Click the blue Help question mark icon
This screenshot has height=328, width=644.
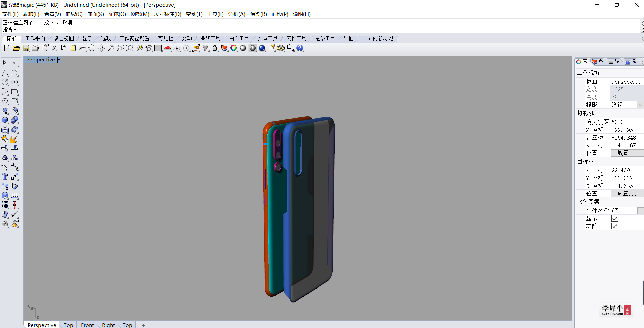300,48
